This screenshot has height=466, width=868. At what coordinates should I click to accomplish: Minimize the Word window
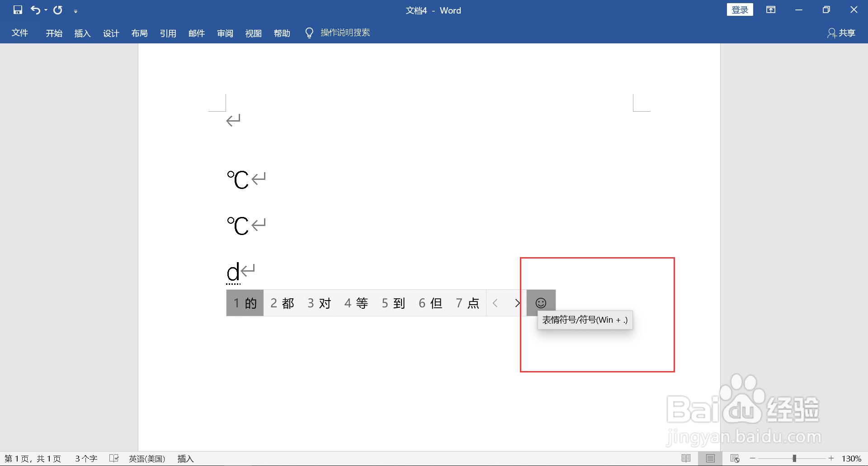click(799, 10)
